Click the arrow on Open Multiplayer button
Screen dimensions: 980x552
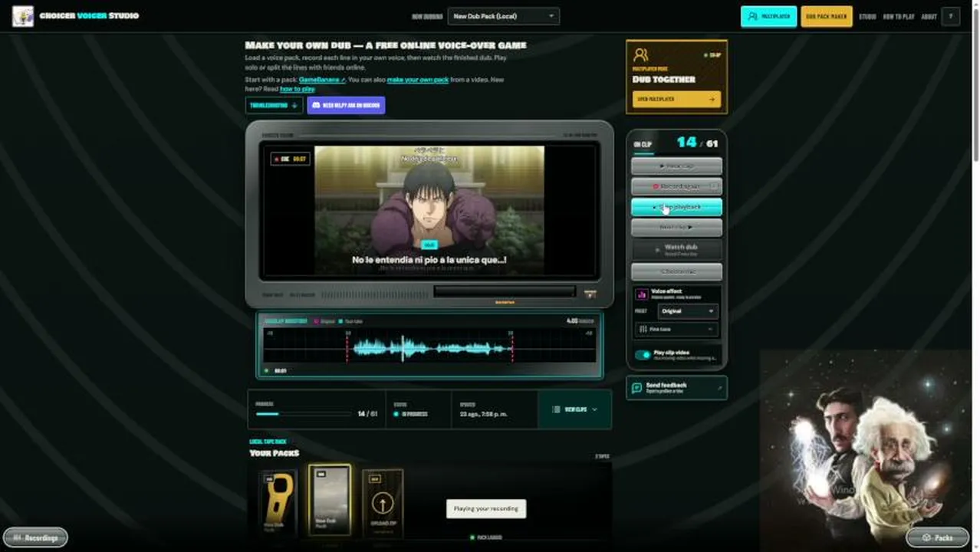[712, 99]
